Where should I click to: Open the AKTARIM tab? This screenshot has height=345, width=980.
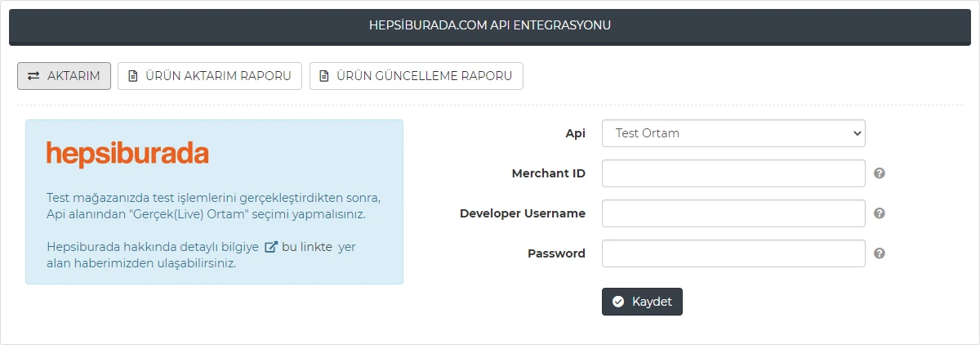(x=64, y=76)
